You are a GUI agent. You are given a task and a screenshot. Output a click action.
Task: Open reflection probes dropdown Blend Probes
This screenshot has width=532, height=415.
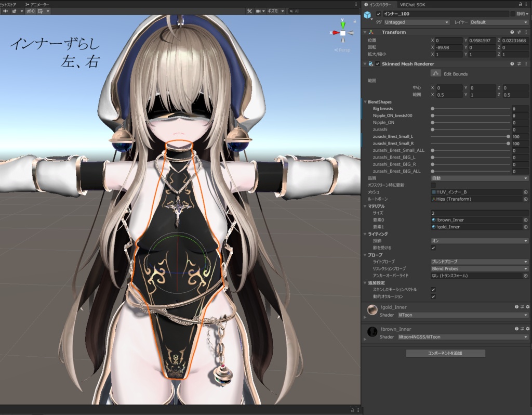(480, 269)
